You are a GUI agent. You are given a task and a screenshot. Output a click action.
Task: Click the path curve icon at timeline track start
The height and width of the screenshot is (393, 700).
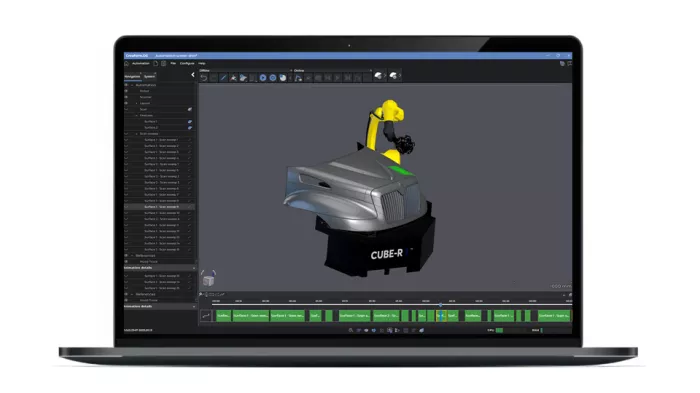point(206,316)
